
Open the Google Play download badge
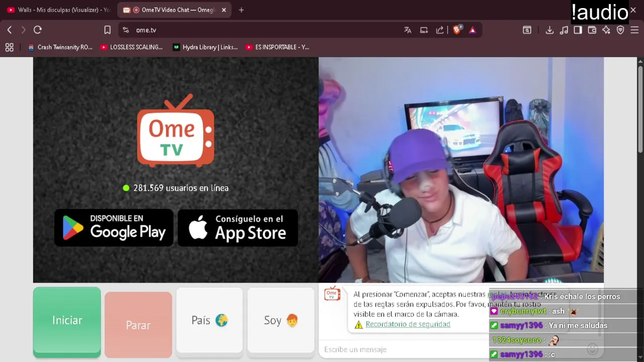114,228
